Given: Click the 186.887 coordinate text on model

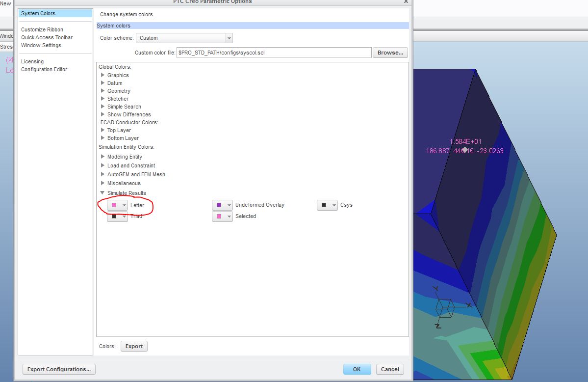Looking at the screenshot, I should pos(437,151).
